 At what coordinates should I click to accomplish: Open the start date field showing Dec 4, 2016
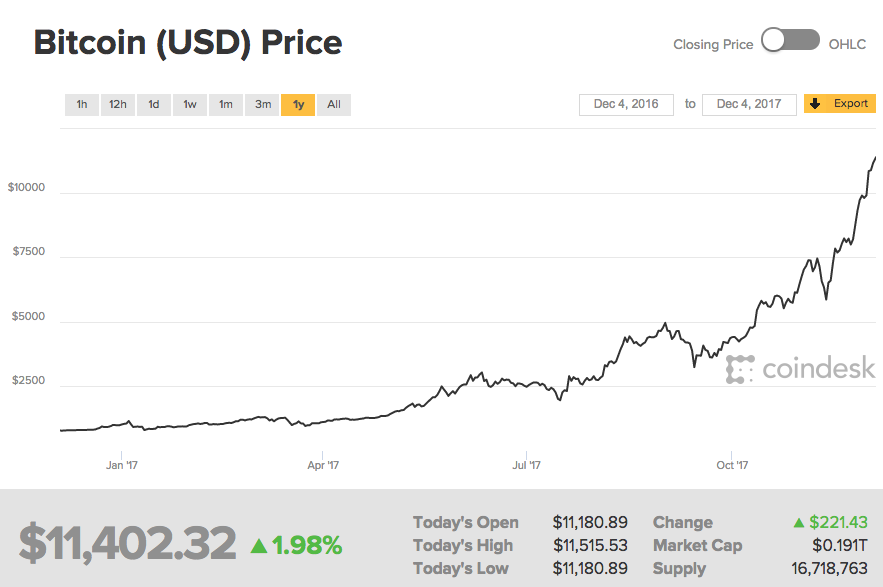[626, 103]
